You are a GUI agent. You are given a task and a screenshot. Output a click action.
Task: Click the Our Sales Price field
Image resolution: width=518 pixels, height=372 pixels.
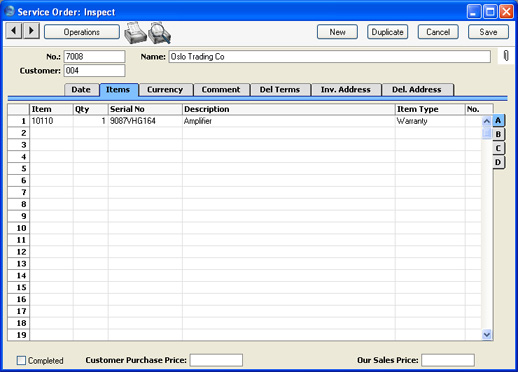[448, 360]
